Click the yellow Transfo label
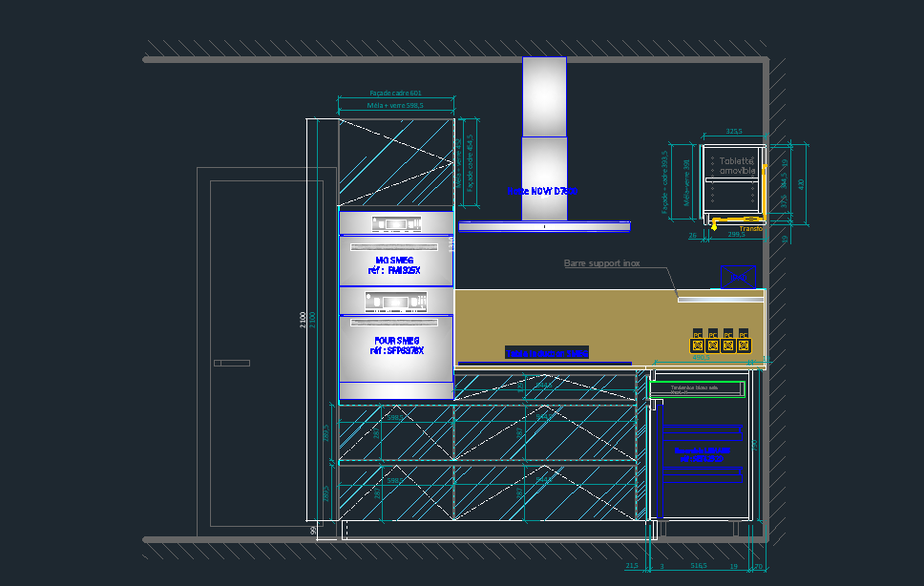This screenshot has height=586, width=924. point(750,229)
